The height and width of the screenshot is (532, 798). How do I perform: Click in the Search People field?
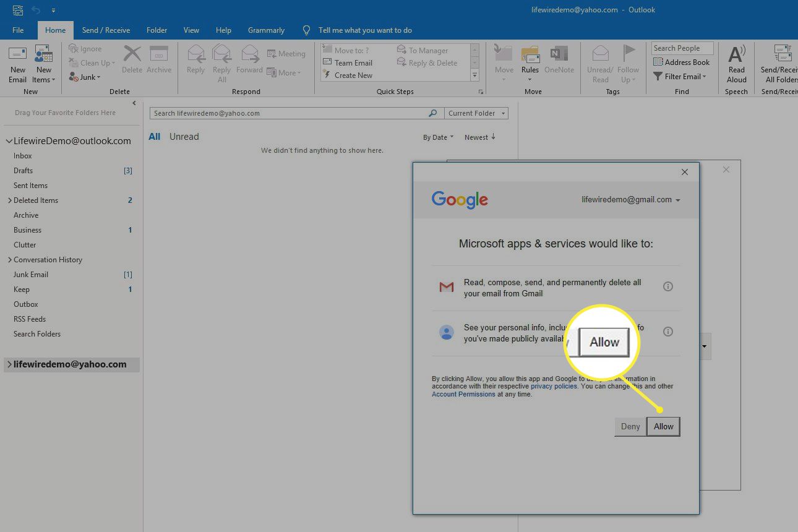[682, 48]
